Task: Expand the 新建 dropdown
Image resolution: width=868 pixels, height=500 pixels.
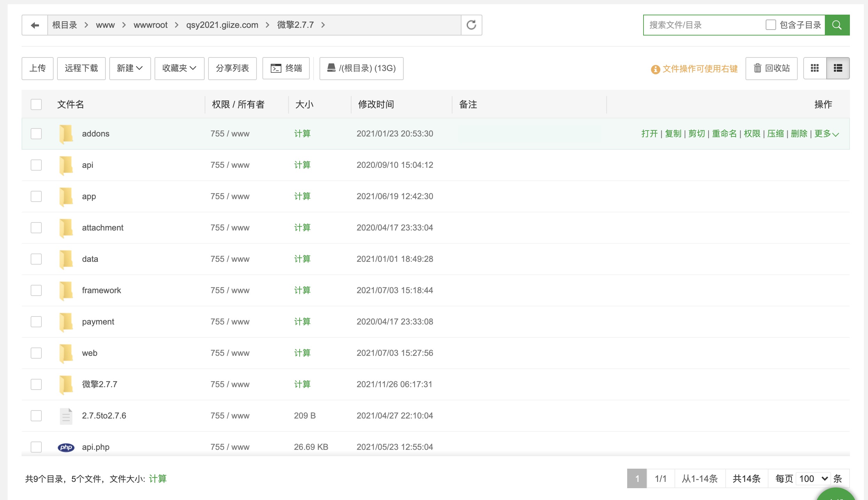Action: click(x=130, y=68)
